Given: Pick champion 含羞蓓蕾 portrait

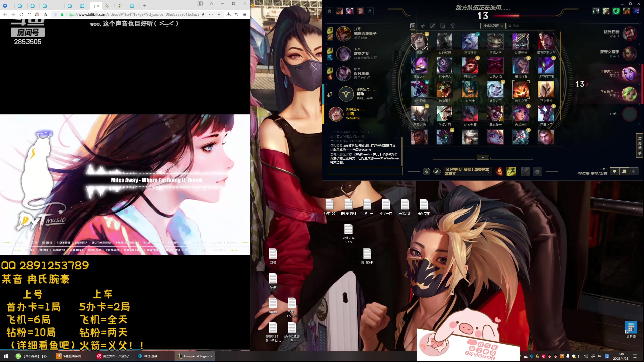Looking at the screenshot, I should [x=521, y=114].
